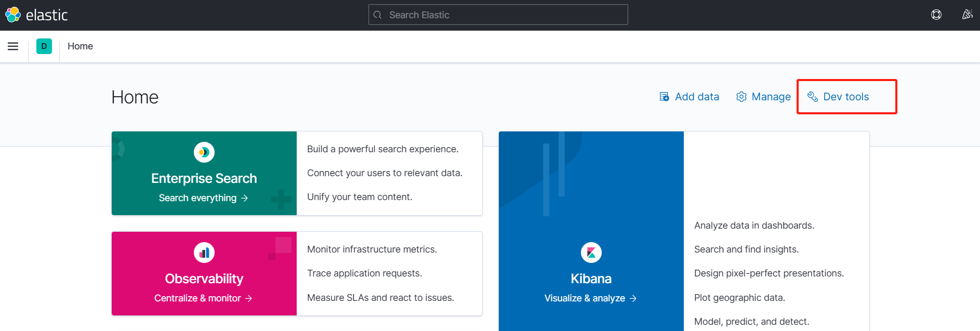The image size is (980, 331).
Task: Click 'Measure SLAs and react to issues.'
Action: (x=381, y=298)
